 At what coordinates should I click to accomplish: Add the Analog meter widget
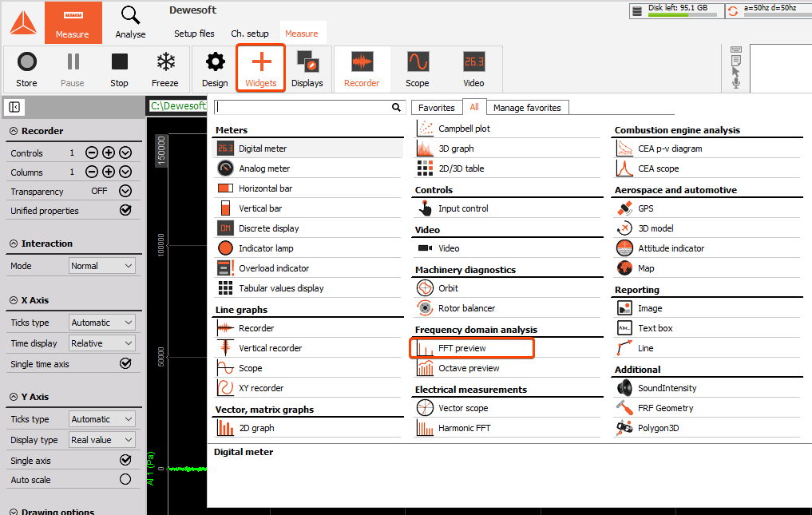pyautogui.click(x=307, y=168)
